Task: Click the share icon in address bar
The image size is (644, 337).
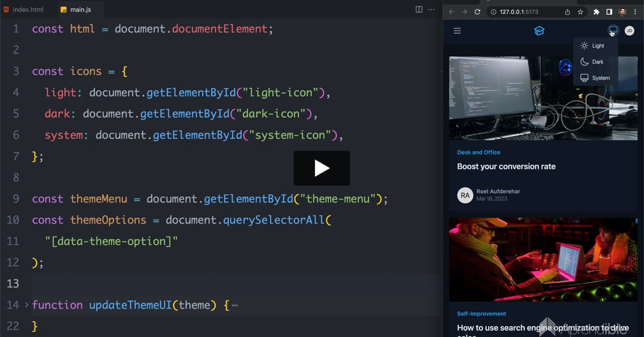Action: pyautogui.click(x=567, y=12)
